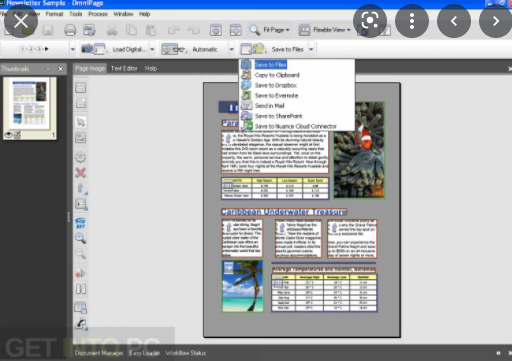Choose Save to Evernote from the menu
The image size is (512, 361).
297,96
